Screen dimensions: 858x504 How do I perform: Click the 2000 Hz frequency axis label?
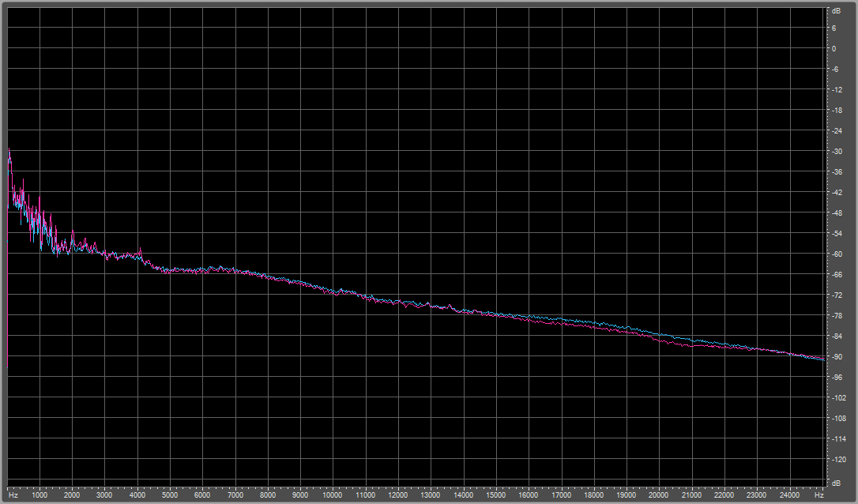coord(72,495)
